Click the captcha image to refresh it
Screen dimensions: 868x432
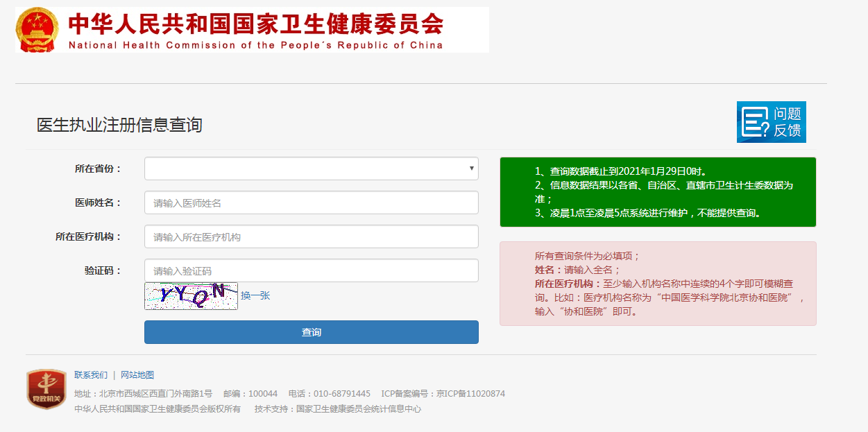coord(191,295)
